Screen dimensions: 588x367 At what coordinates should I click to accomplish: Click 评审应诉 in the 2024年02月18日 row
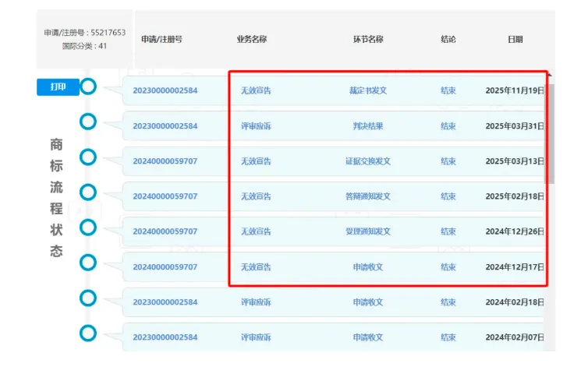click(256, 302)
